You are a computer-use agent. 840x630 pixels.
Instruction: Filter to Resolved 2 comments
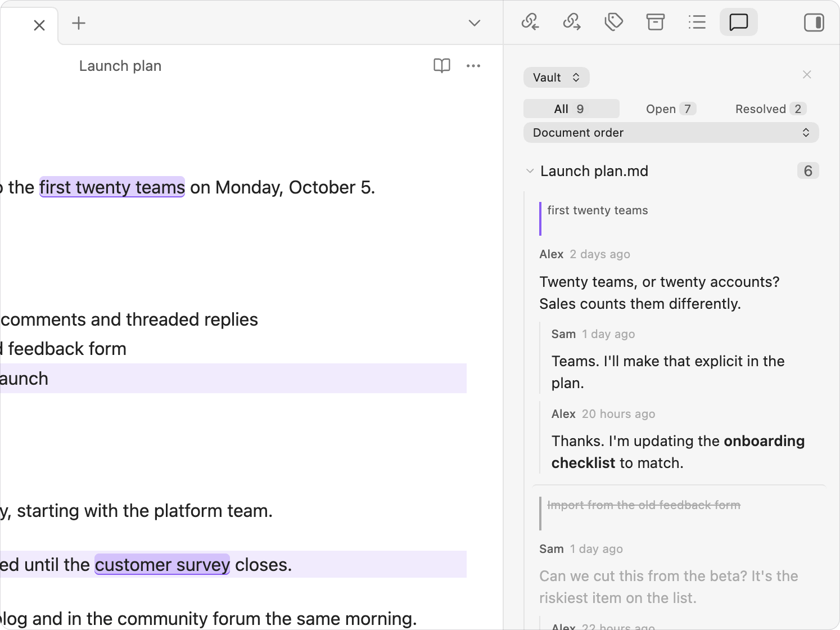coord(770,109)
